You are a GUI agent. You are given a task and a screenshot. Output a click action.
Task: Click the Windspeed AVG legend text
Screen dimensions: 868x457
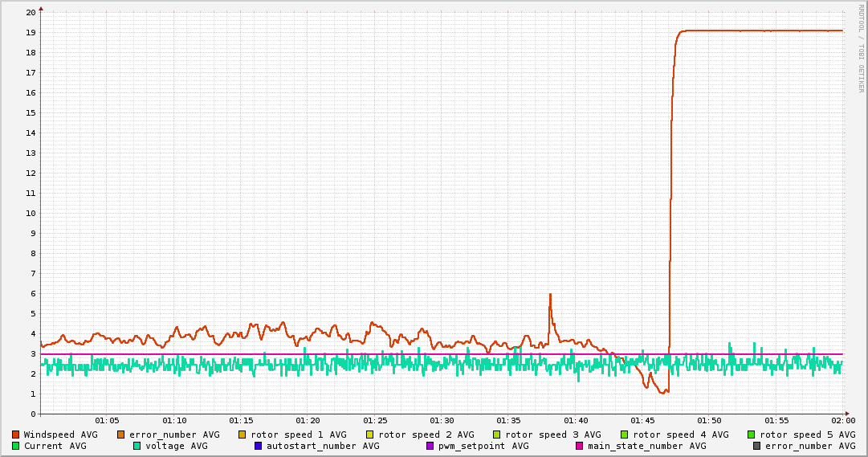60,435
